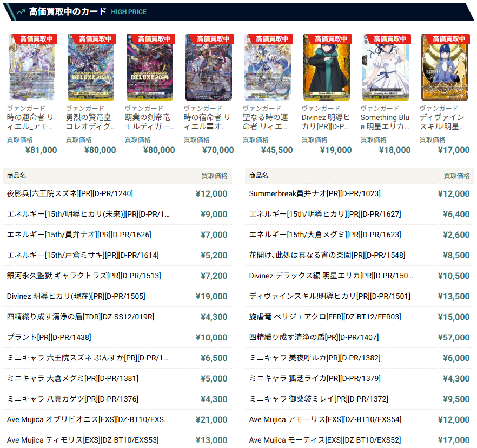This screenshot has height=448, width=477.
Task: Click the ¥13,500 price in table
Action: tap(454, 296)
